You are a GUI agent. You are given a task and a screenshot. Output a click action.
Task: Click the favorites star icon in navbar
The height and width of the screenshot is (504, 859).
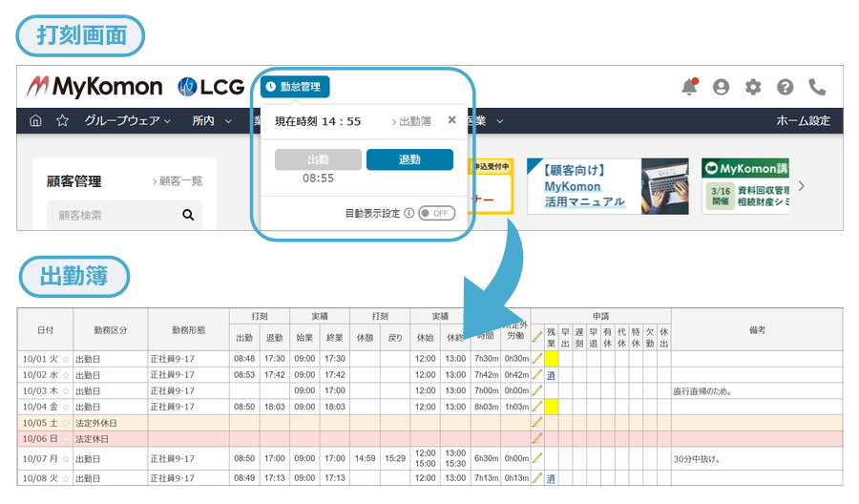click(x=62, y=121)
